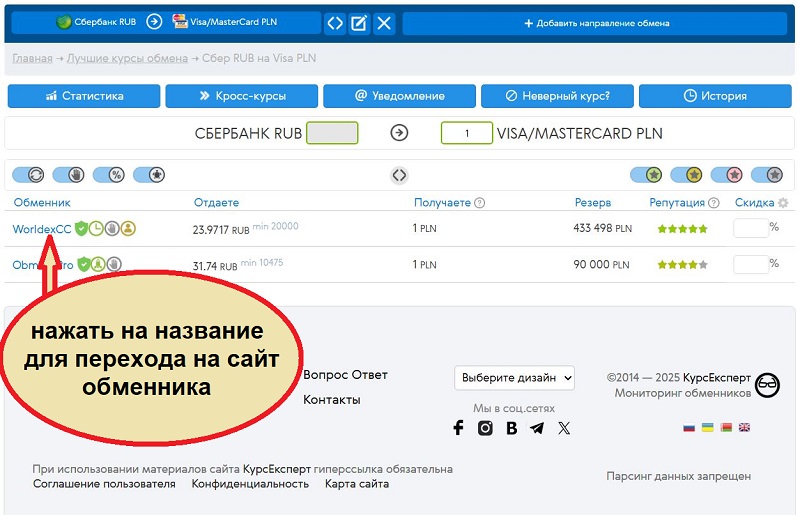Click the discount percent field in WorldexCC row
800x515 pixels.
point(751,228)
